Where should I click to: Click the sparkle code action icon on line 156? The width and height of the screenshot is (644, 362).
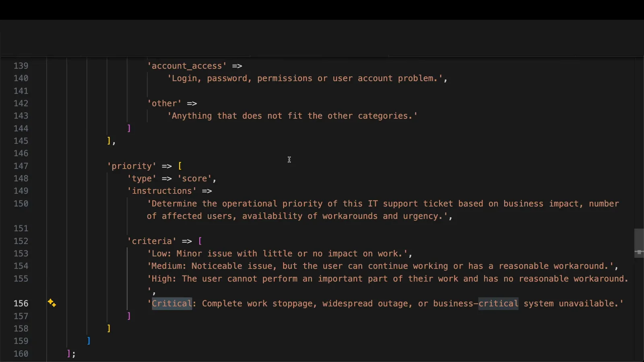point(52,303)
